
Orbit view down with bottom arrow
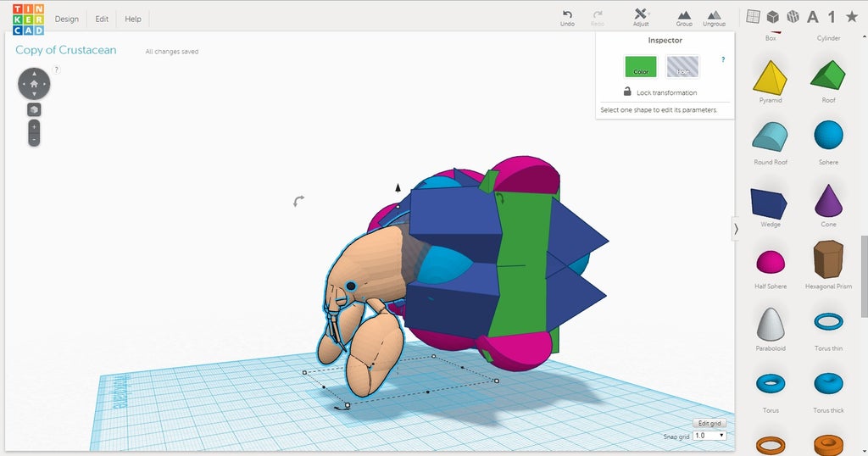(34, 95)
